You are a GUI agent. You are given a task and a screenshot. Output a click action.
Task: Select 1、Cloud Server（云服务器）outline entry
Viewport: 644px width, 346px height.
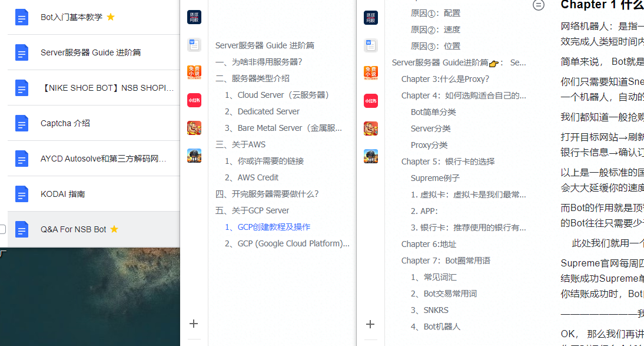point(278,95)
